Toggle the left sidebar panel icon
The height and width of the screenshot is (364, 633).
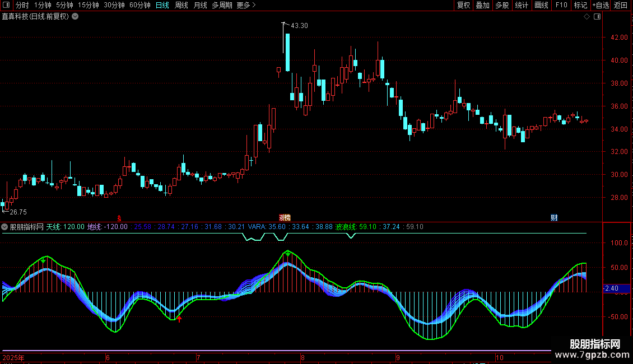click(x=6, y=5)
